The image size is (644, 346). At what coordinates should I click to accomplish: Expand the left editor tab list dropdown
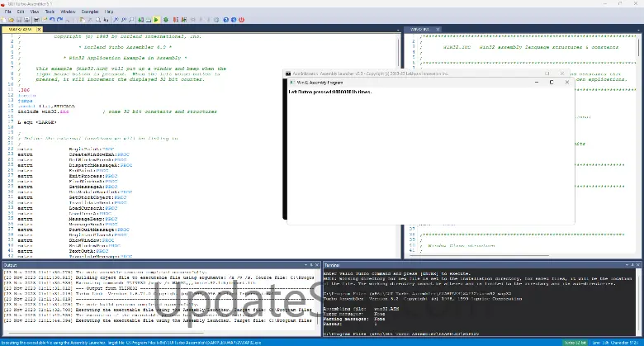click(x=400, y=30)
